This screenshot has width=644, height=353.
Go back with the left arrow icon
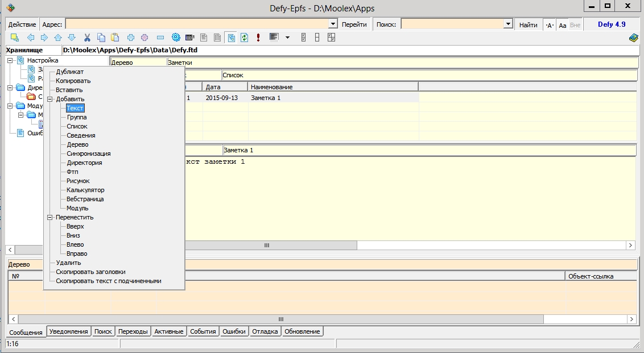coord(30,38)
